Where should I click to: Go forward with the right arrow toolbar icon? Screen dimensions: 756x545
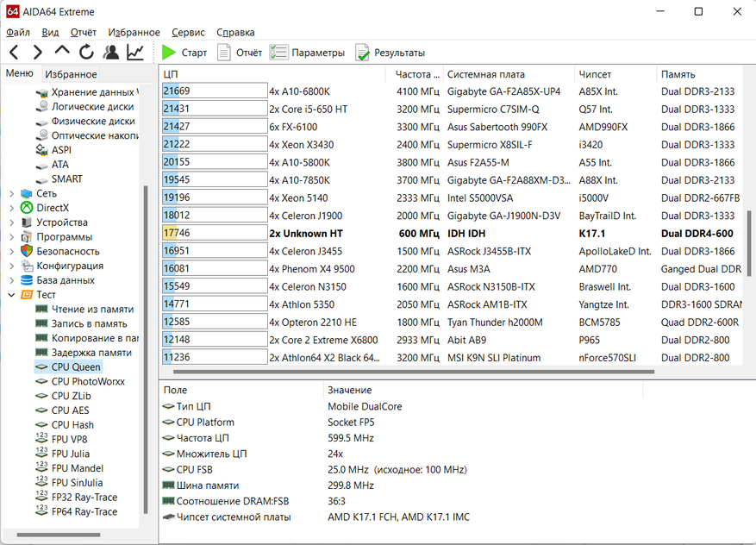click(38, 52)
